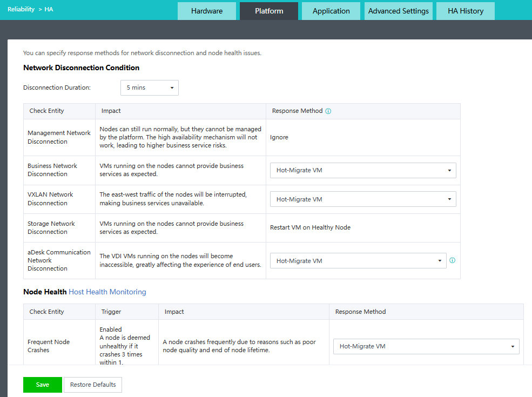
Task: Go to the Application tab
Action: [331, 11]
